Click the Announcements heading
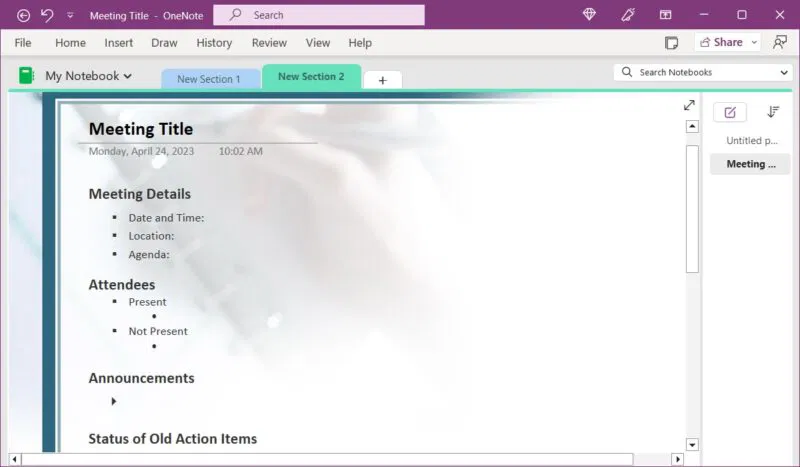The width and height of the screenshot is (800, 467). (x=141, y=378)
